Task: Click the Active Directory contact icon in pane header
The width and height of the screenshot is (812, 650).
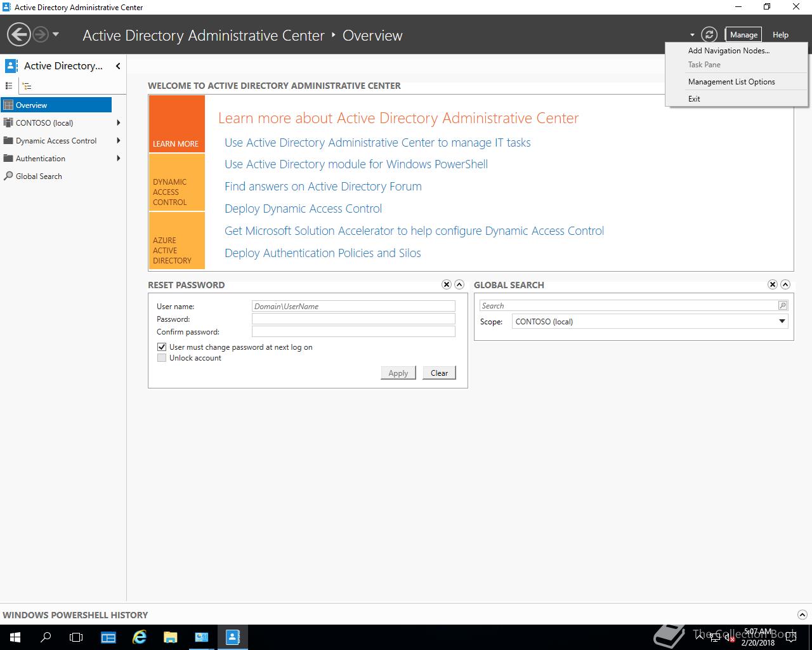Action: coord(11,65)
